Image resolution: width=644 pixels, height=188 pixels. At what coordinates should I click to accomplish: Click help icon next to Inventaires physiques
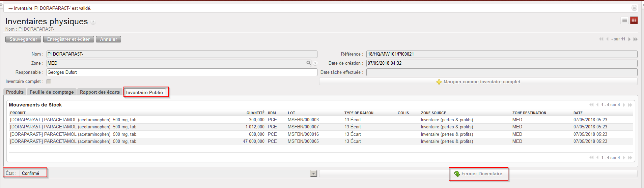[x=93, y=22]
